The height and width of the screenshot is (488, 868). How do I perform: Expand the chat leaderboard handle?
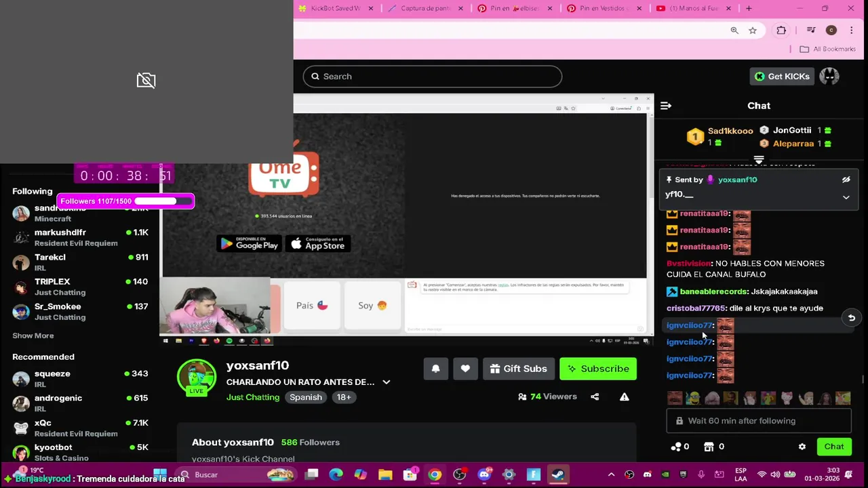click(x=759, y=160)
